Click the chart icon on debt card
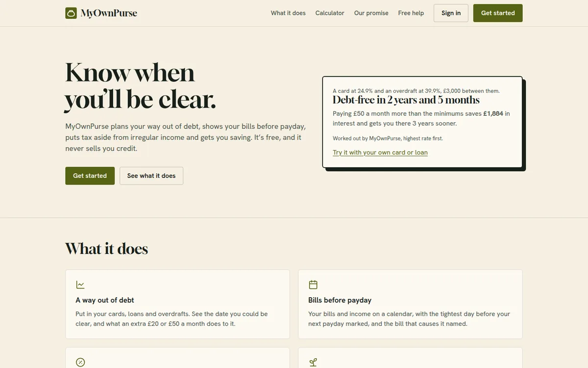This screenshot has width=588, height=368. pos(80,285)
